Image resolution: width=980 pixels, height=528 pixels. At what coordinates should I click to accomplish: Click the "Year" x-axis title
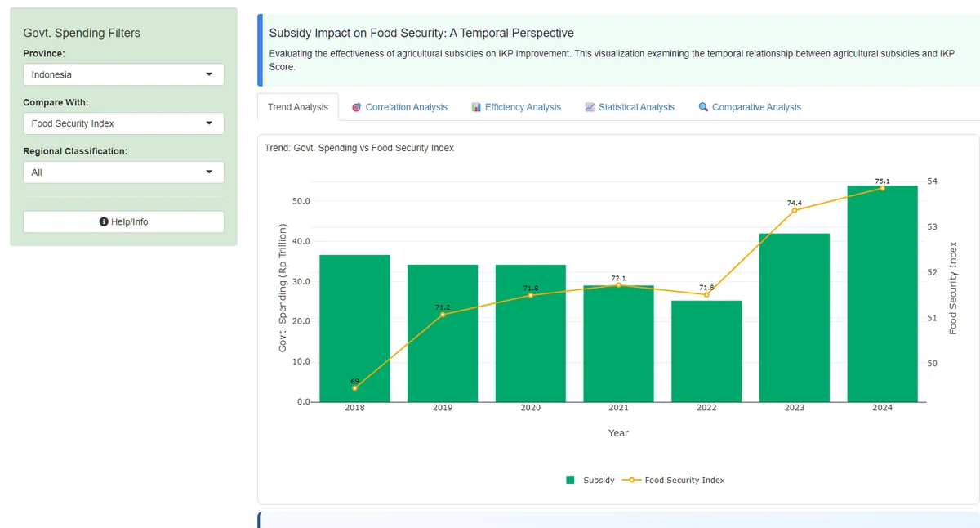point(618,433)
